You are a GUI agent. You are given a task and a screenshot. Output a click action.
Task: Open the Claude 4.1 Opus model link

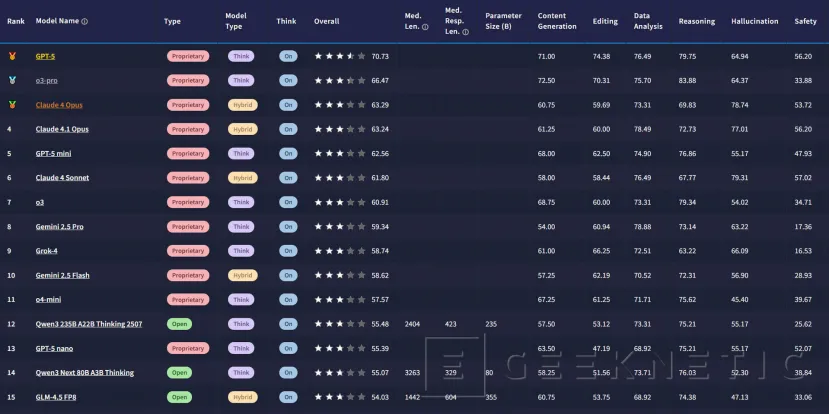click(62, 129)
